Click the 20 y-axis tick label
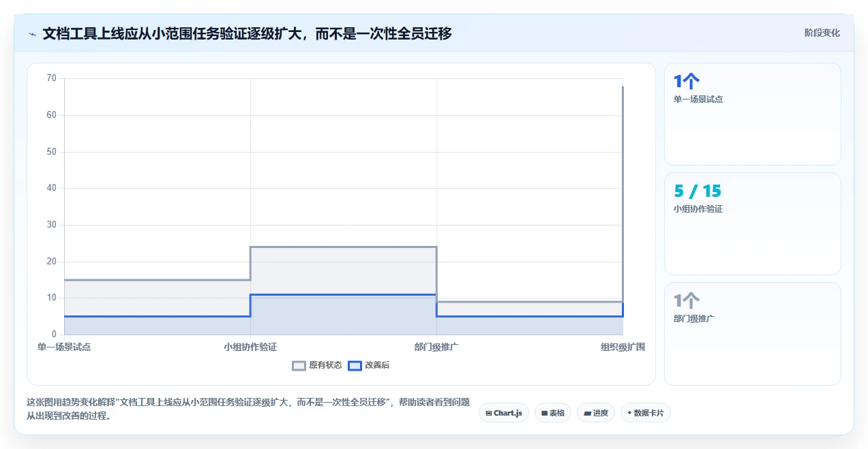The width and height of the screenshot is (868, 449). tap(52, 262)
